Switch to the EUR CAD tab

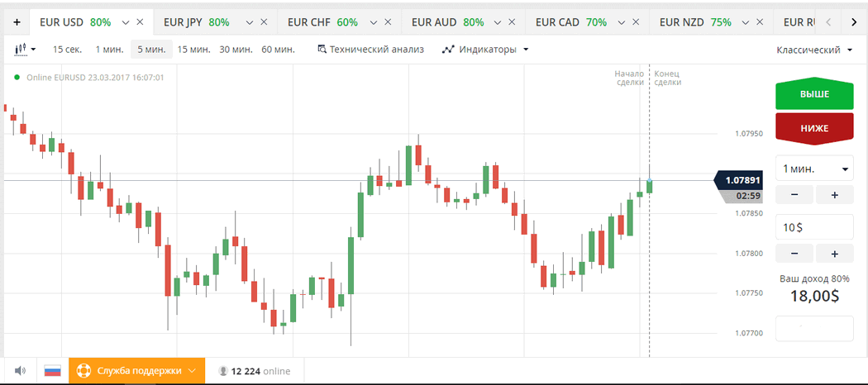coord(570,22)
